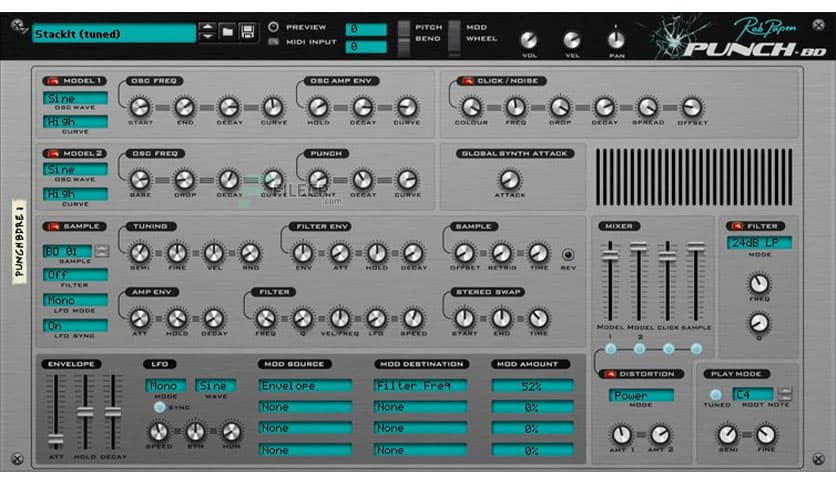This screenshot has height=484, width=836.
Task: Click Distortion Amt 1 knob
Action: coord(622,435)
